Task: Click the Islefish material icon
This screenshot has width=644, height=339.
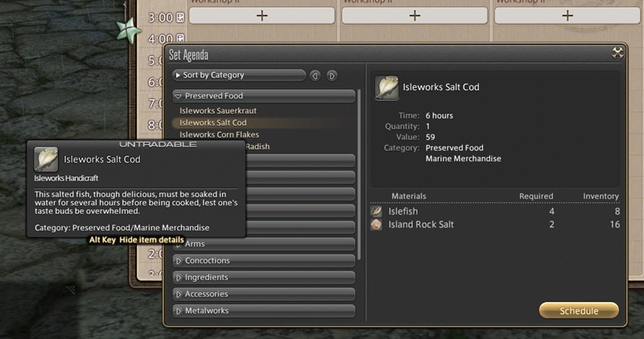Action: click(376, 211)
